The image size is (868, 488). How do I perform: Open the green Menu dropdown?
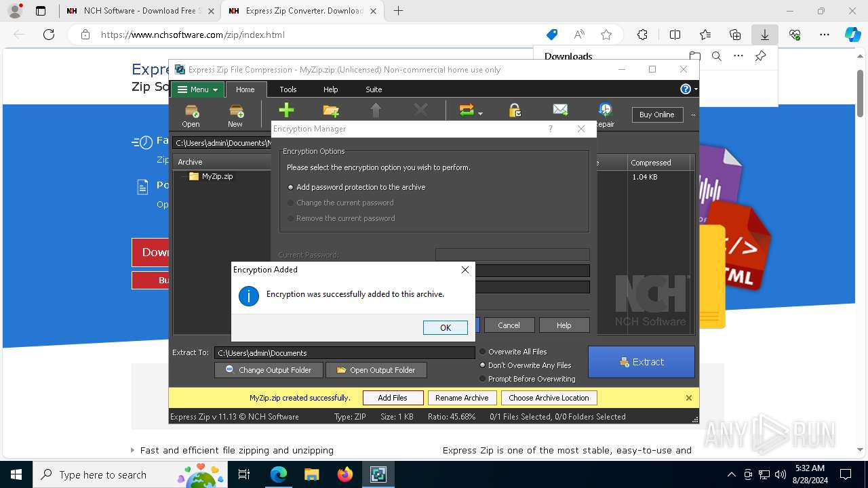(x=197, y=89)
